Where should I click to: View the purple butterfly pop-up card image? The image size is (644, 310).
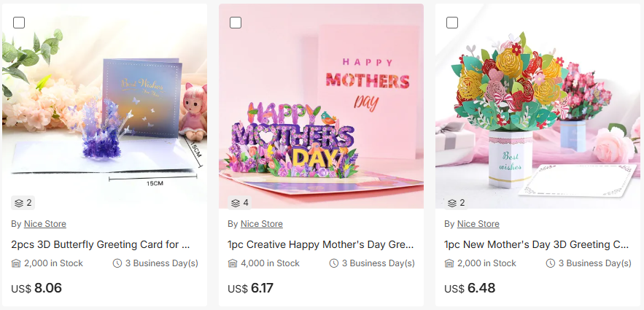[105, 106]
